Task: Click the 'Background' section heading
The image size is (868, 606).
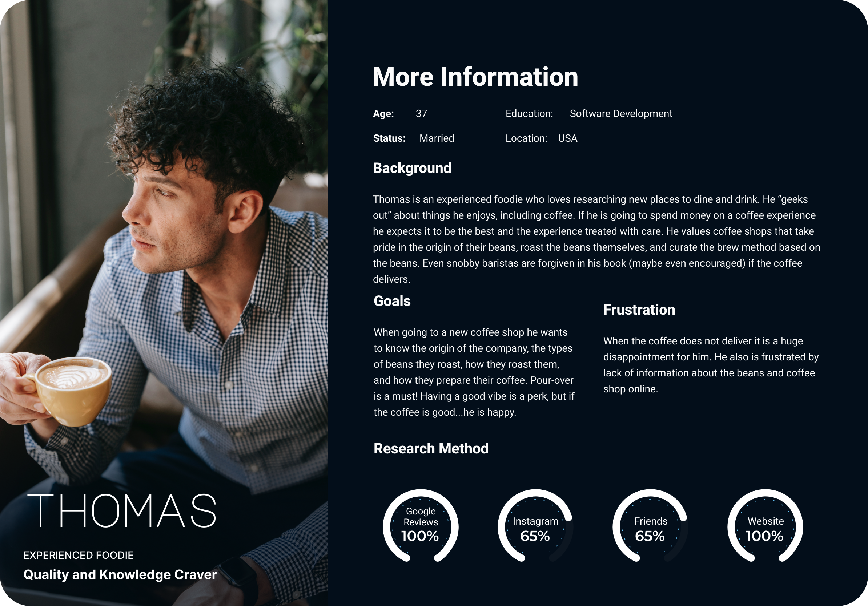Action: pos(412,169)
